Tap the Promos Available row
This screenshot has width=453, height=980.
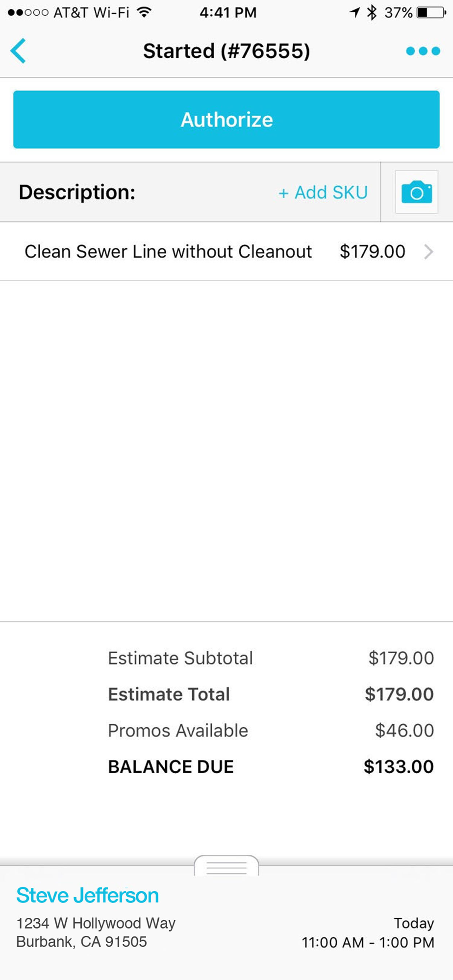pyautogui.click(x=270, y=731)
